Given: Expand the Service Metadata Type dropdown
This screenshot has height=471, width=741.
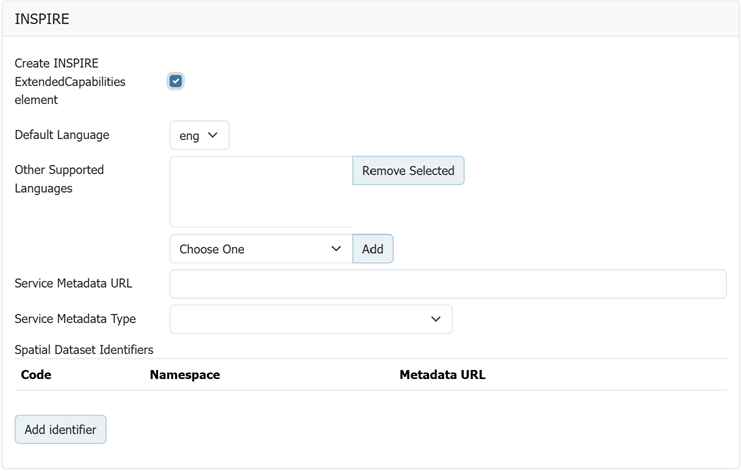Looking at the screenshot, I should tap(311, 319).
